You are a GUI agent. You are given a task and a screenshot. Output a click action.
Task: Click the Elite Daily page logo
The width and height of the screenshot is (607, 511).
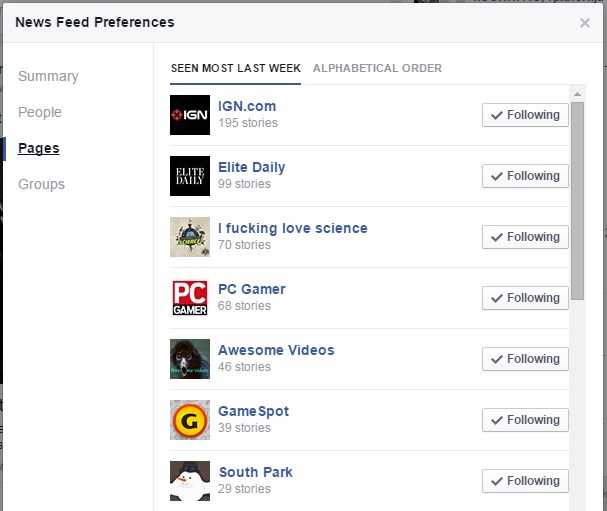tap(190, 176)
